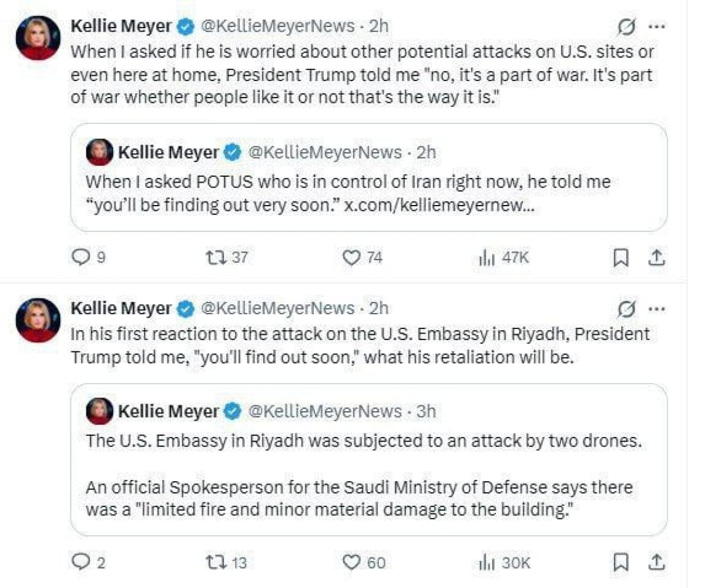Image resolution: width=705 pixels, height=588 pixels.
Task: Like the tweet with 74 likes
Action: pyautogui.click(x=352, y=257)
